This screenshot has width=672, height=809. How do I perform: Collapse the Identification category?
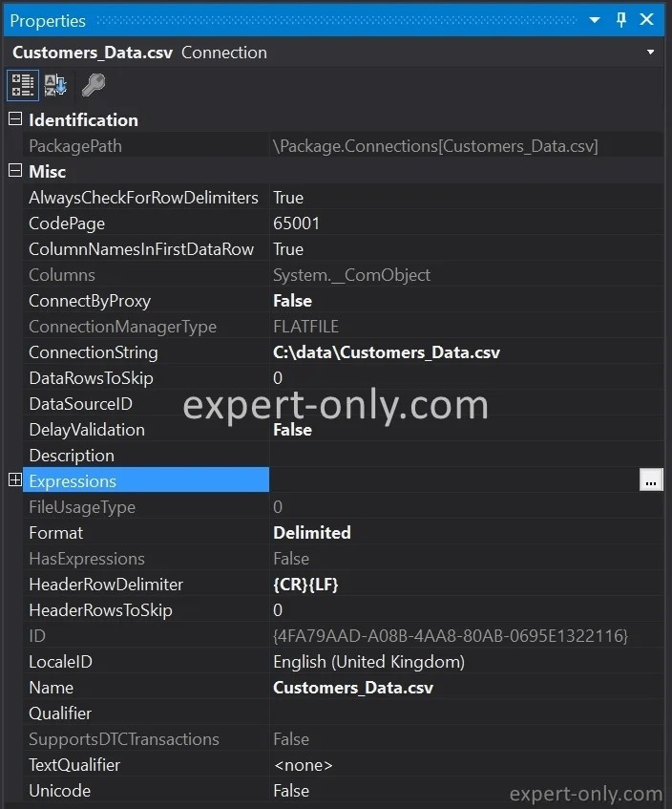point(15,119)
